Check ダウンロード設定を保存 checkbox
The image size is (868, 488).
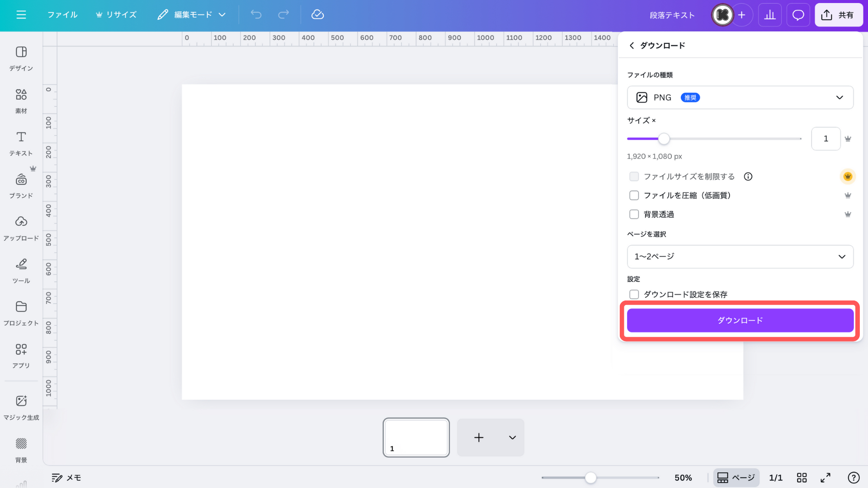click(x=634, y=295)
